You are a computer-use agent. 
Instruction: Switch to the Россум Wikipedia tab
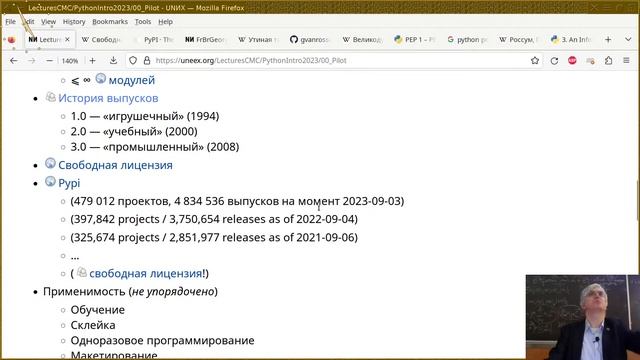click(519, 40)
